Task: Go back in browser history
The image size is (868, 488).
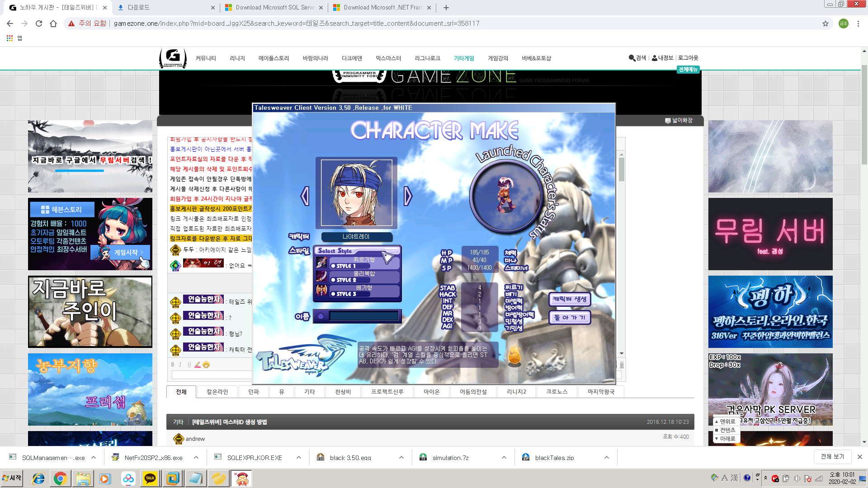Action: 10,23
